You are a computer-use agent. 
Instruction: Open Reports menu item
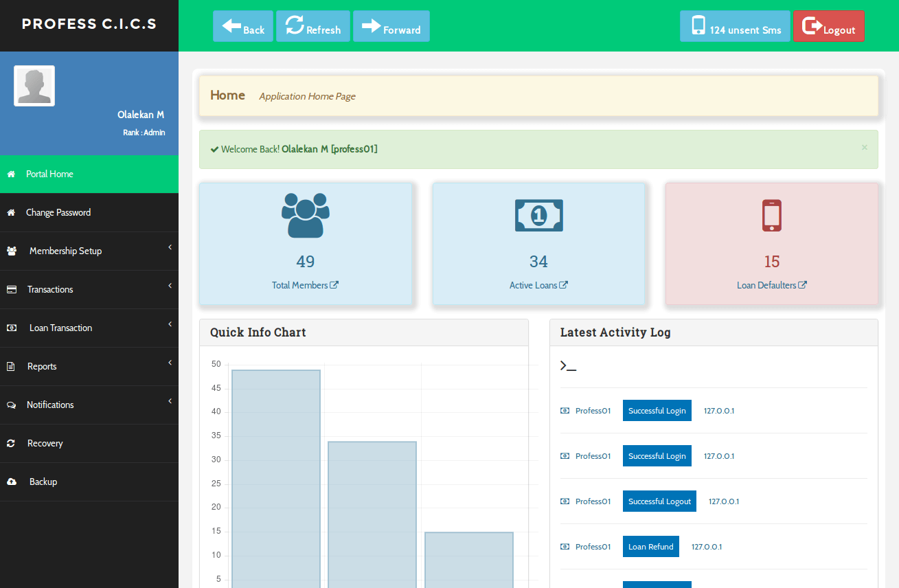tap(89, 366)
